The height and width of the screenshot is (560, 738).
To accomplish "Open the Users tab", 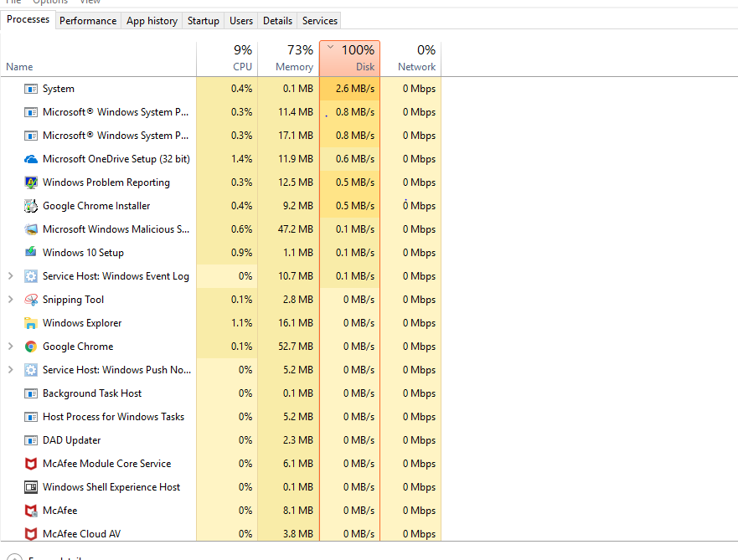I will pos(241,21).
